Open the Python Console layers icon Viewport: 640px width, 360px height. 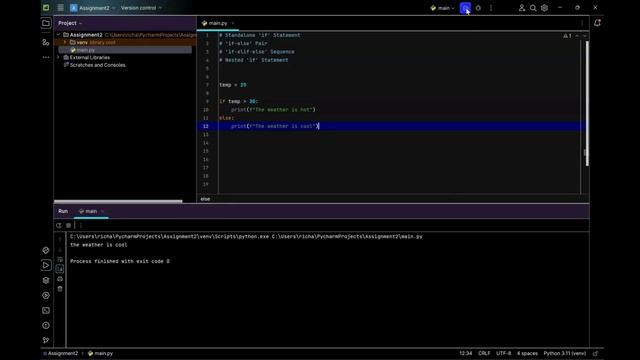click(46, 280)
